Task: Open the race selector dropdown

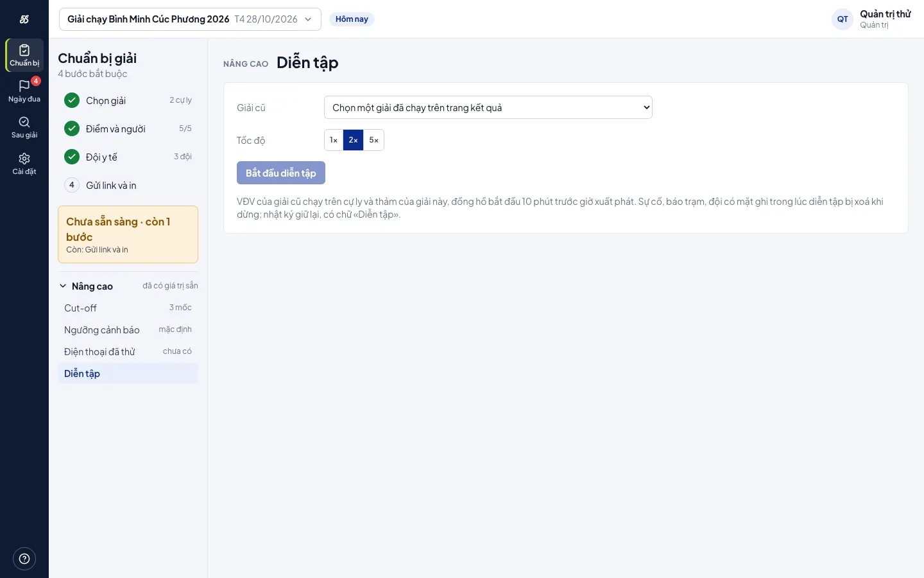Action: [190, 19]
